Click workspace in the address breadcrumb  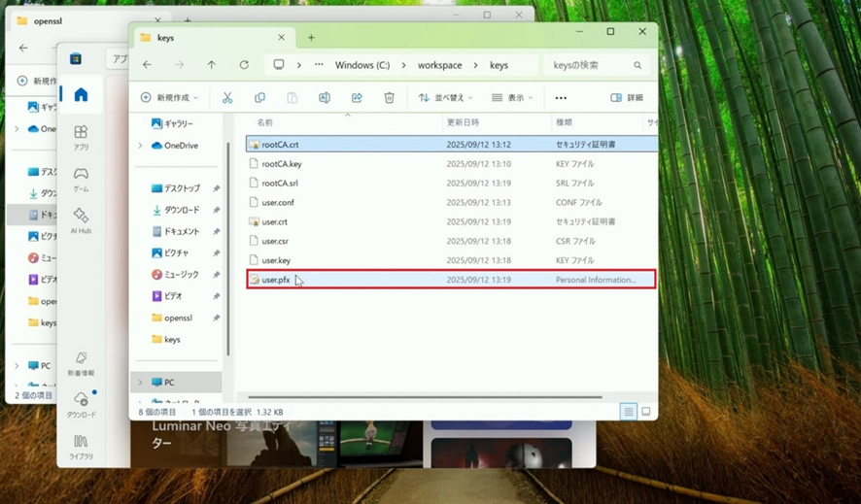point(439,65)
